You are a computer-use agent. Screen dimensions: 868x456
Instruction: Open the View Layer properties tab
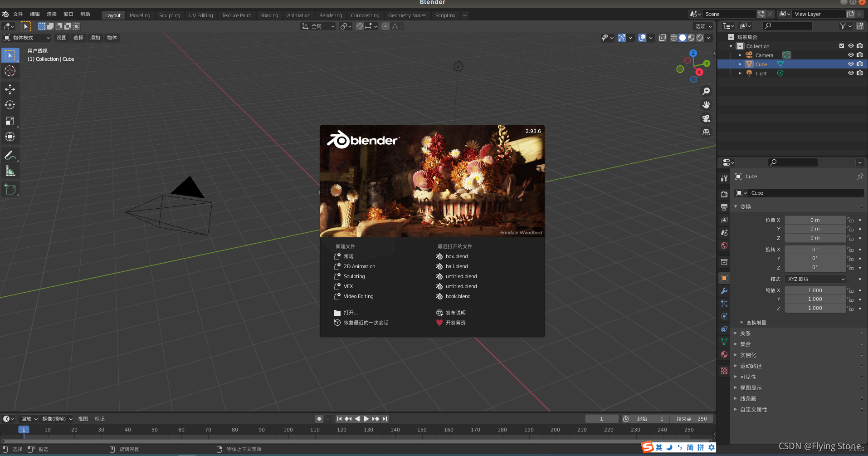click(724, 220)
